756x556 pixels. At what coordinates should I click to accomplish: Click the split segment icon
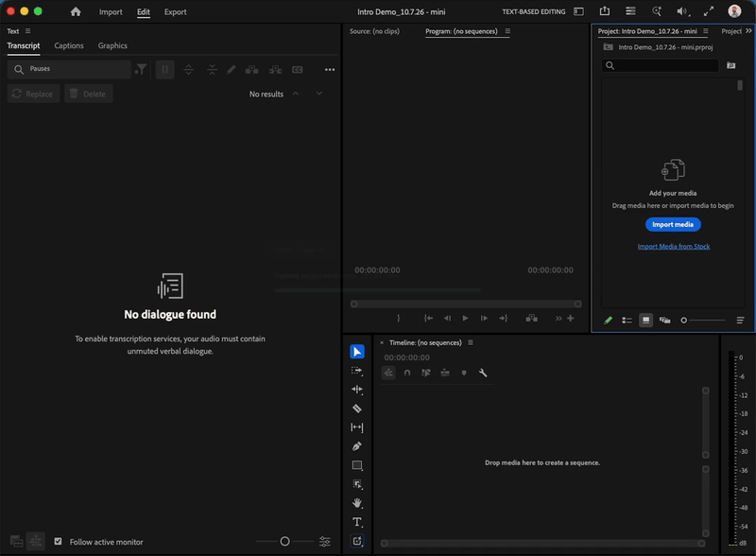tap(188, 70)
